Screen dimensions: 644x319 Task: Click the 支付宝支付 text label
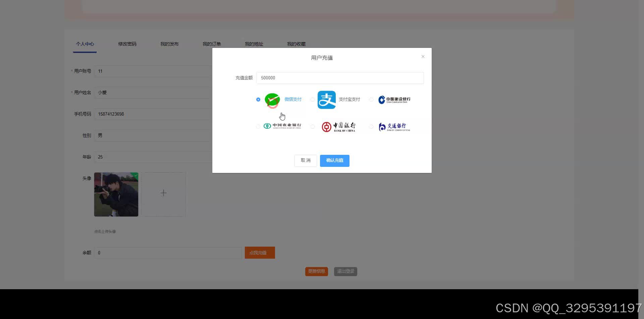coord(349,100)
